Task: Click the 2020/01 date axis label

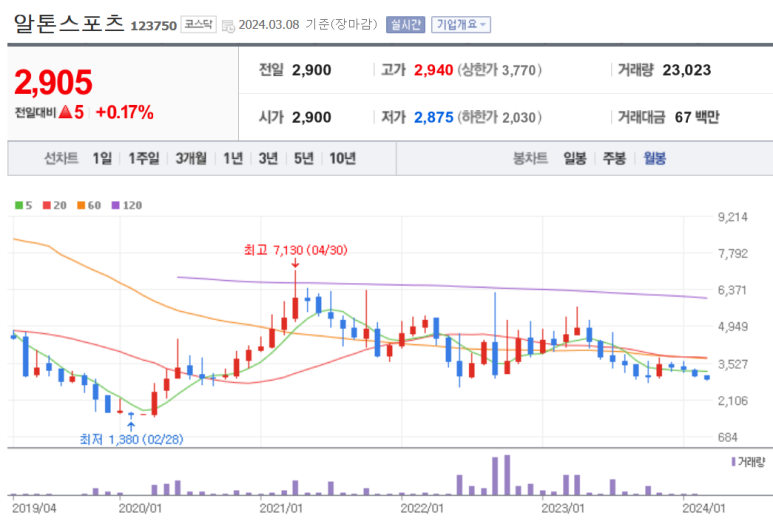Action: [x=140, y=508]
